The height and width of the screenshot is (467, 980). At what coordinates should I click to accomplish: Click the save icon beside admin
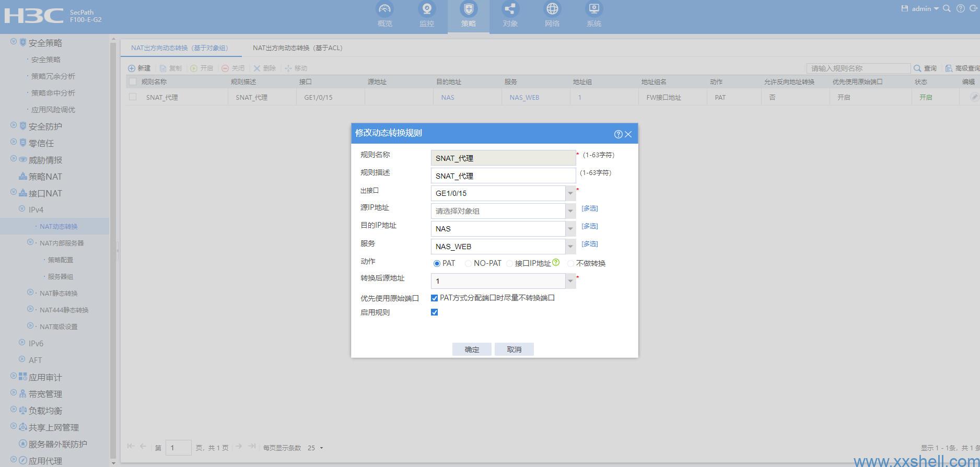[x=905, y=8]
